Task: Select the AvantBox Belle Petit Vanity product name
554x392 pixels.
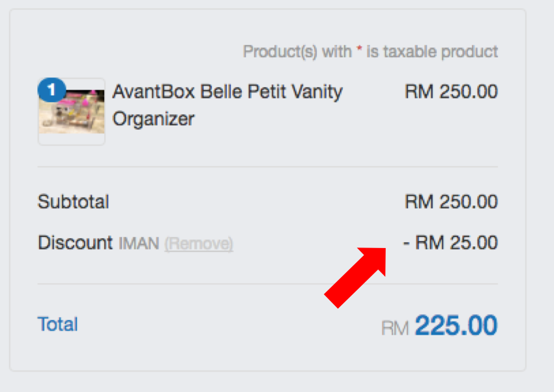Action: 227,91
